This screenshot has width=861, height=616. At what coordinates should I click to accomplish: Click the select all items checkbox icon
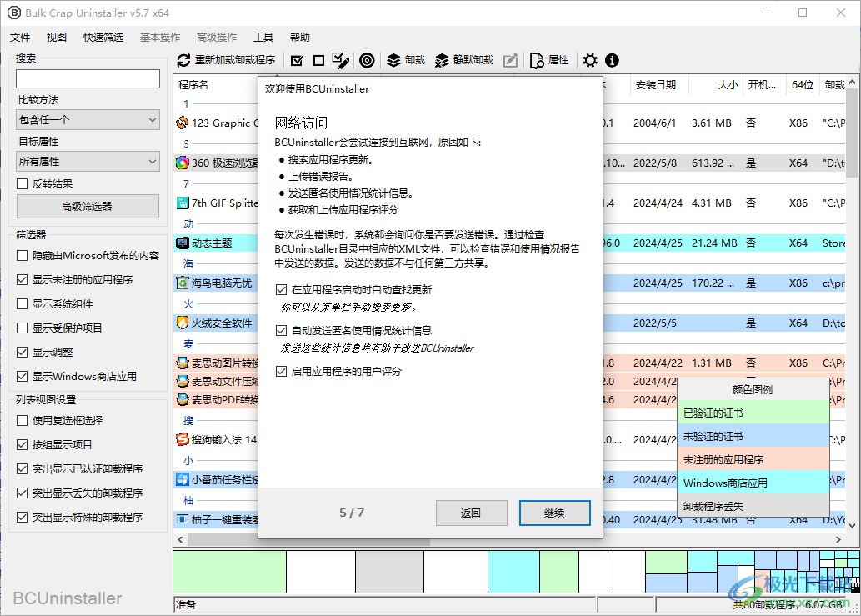pyautogui.click(x=297, y=60)
